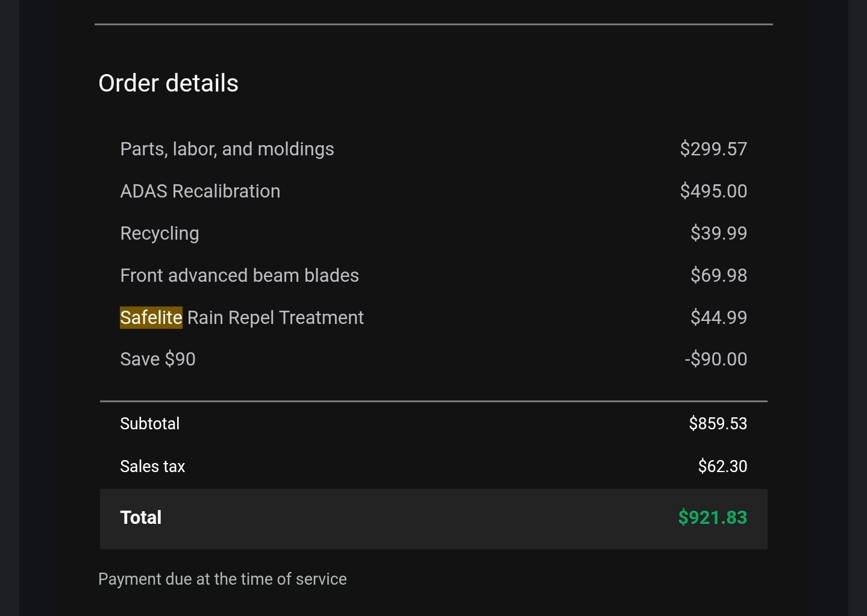Select the ADAS Recalibration item
Viewport: 867px width, 616px height.
pyautogui.click(x=200, y=191)
